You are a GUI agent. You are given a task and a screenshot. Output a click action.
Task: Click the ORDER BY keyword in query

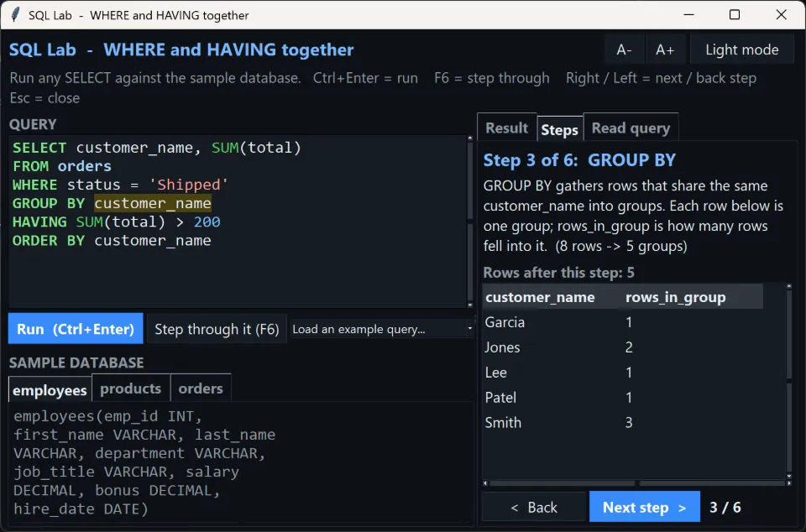(49, 240)
